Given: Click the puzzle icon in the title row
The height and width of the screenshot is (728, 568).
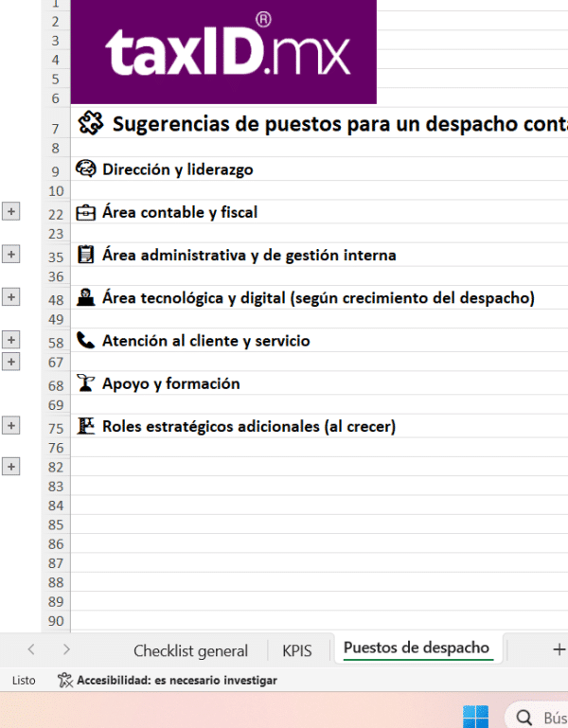Looking at the screenshot, I should pos(90,123).
